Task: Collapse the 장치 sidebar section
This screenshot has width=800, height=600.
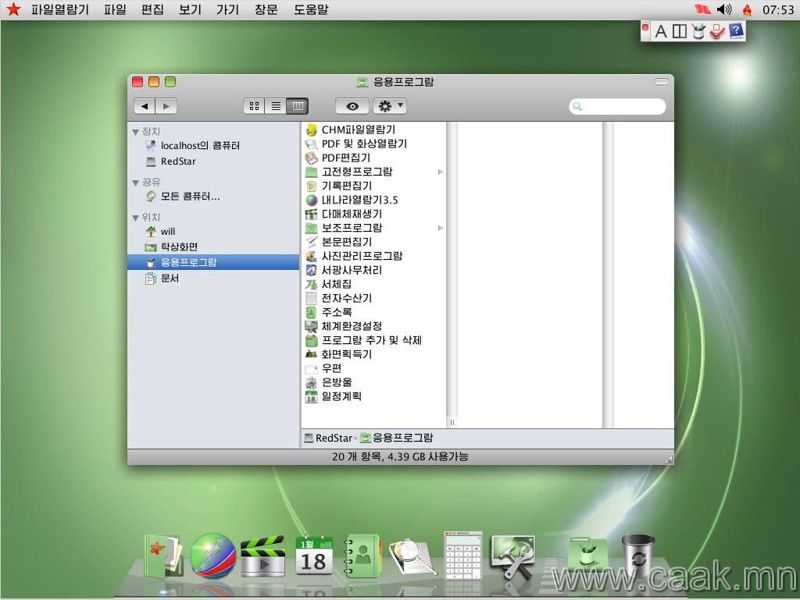Action: pos(135,132)
